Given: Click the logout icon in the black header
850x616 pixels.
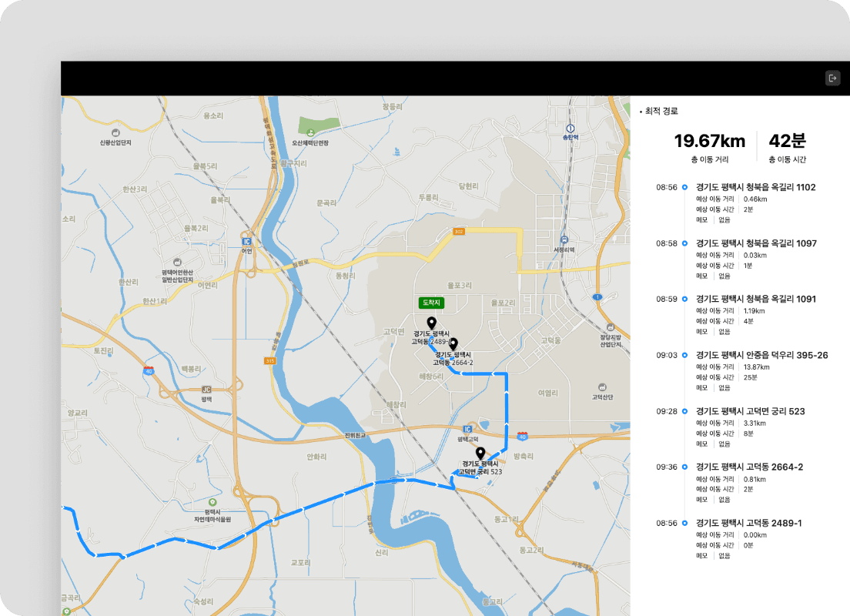Looking at the screenshot, I should tap(832, 78).
